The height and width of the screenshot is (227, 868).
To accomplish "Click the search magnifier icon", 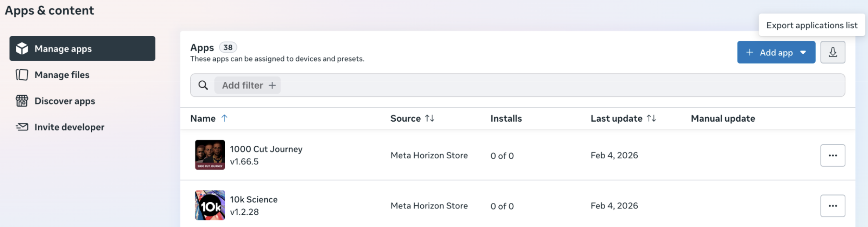I will (203, 85).
